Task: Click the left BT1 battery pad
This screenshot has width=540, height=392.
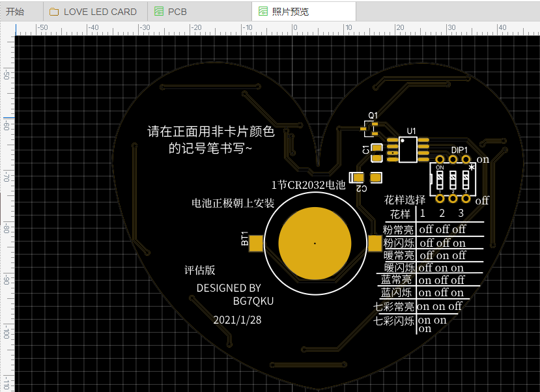Action: [257, 243]
